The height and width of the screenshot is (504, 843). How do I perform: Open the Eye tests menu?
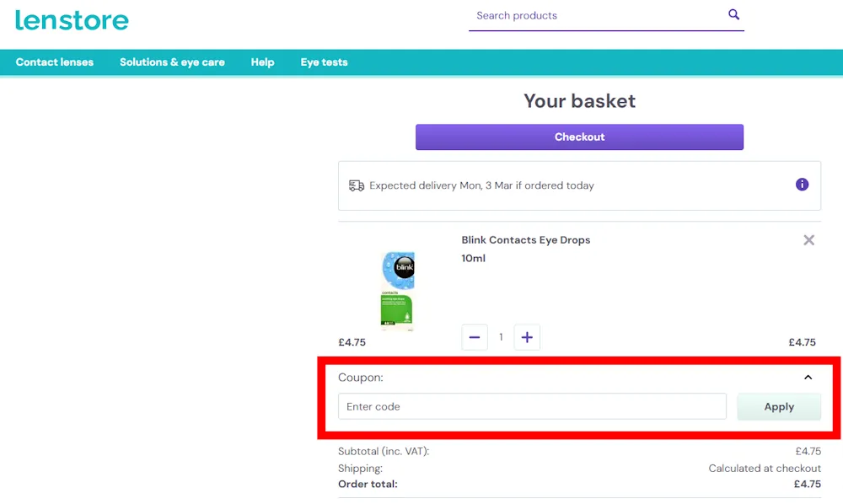[x=325, y=62]
